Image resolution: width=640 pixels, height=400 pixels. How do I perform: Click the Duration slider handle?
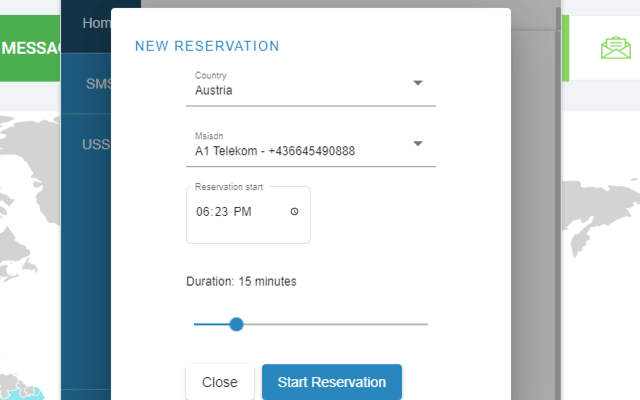point(236,324)
